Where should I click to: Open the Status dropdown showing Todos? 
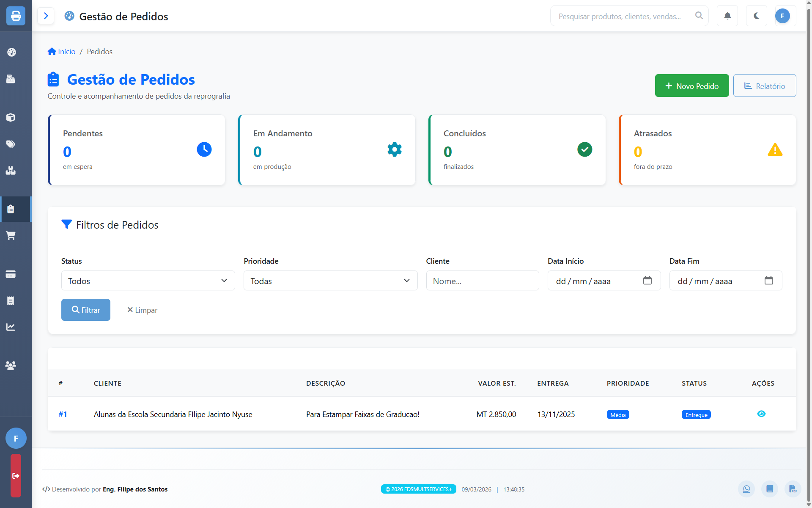148,280
